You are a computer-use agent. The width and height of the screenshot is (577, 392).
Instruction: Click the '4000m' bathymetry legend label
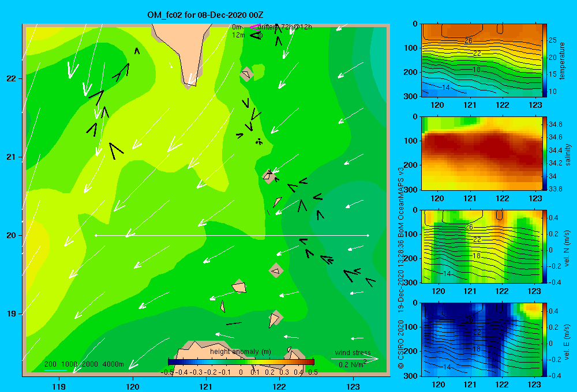[x=113, y=364]
